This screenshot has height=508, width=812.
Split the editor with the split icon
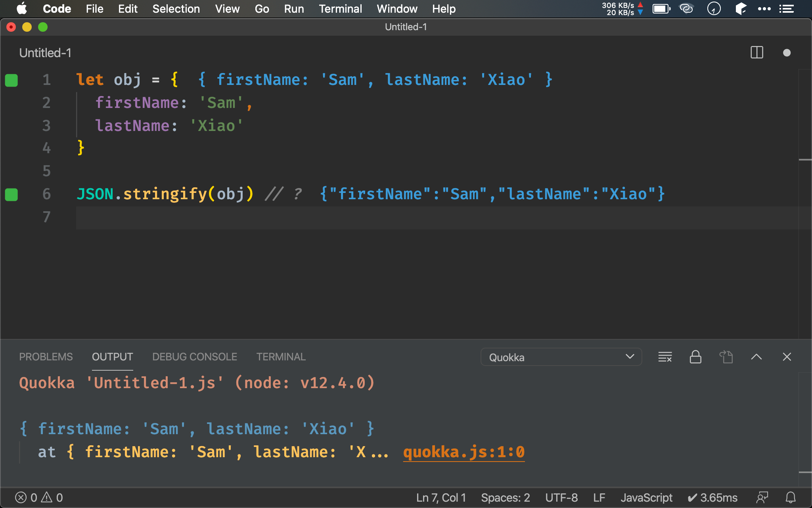[756, 52]
